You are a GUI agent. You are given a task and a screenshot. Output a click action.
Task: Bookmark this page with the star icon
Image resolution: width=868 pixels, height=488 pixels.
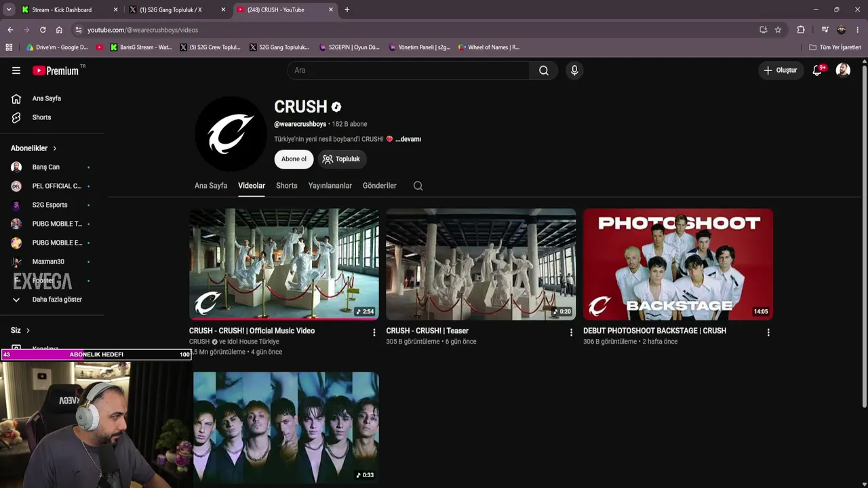click(778, 30)
